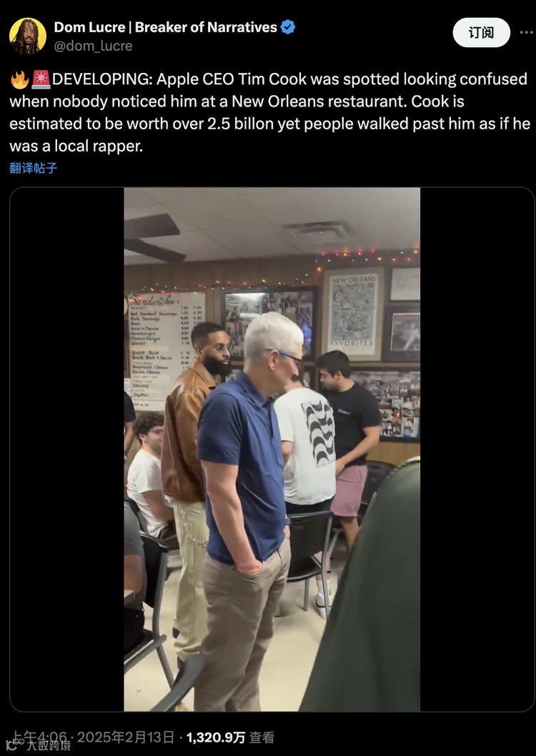Click the 订阅 subscribe button

[x=481, y=33]
